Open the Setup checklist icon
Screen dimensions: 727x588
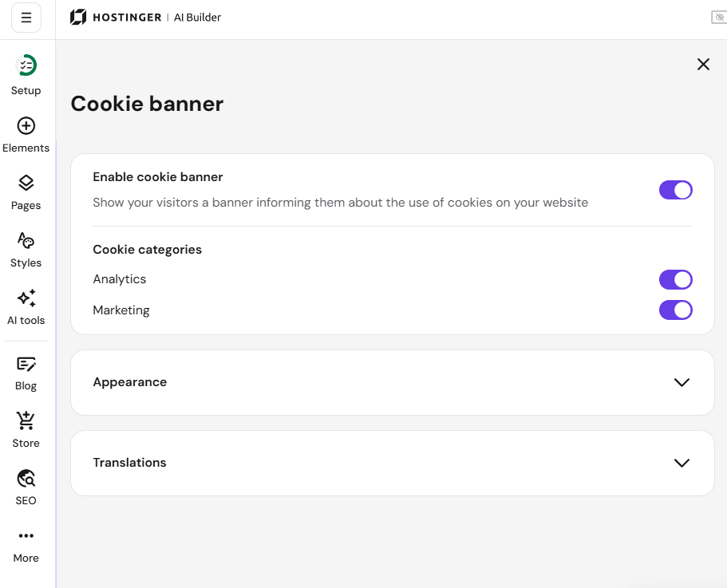tap(26, 65)
